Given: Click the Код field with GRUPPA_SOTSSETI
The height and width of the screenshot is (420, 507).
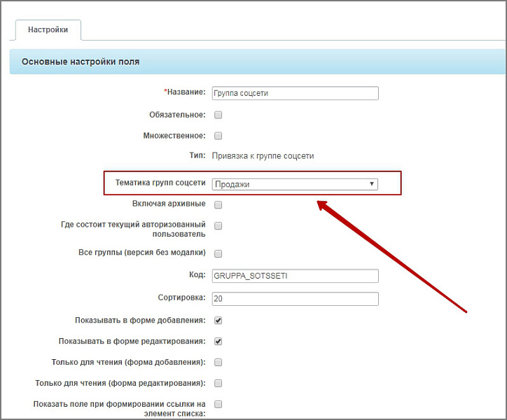Looking at the screenshot, I should [x=296, y=276].
